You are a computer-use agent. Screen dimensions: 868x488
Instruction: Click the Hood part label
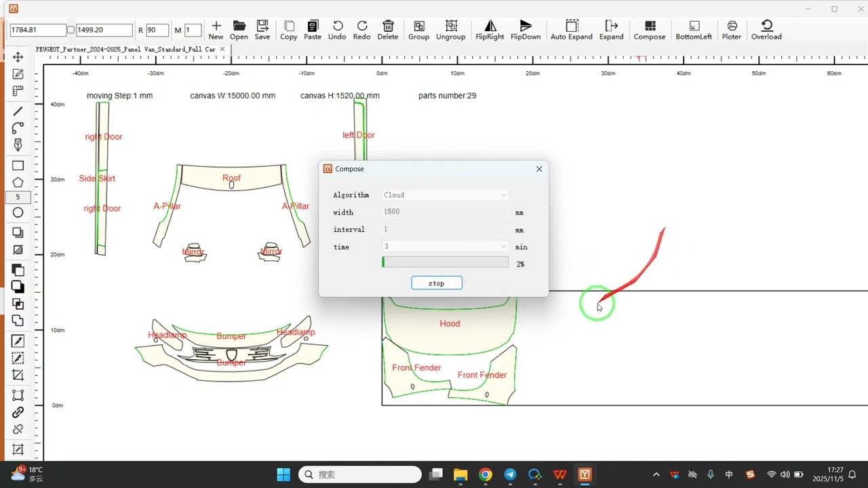(450, 324)
